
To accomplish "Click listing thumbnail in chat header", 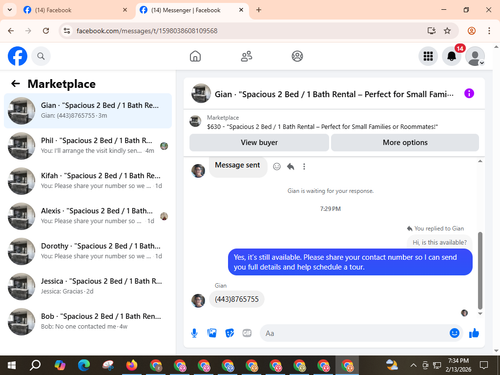I will coord(201,93).
